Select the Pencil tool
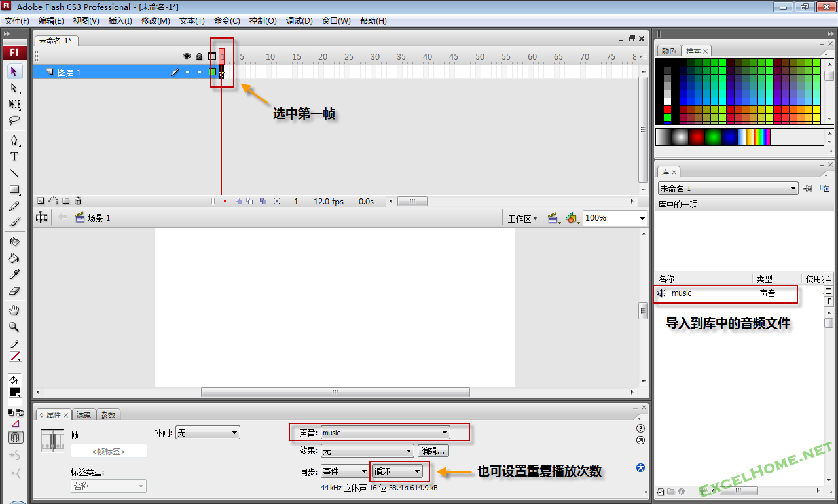Viewport: 838px width, 504px height. [x=14, y=206]
